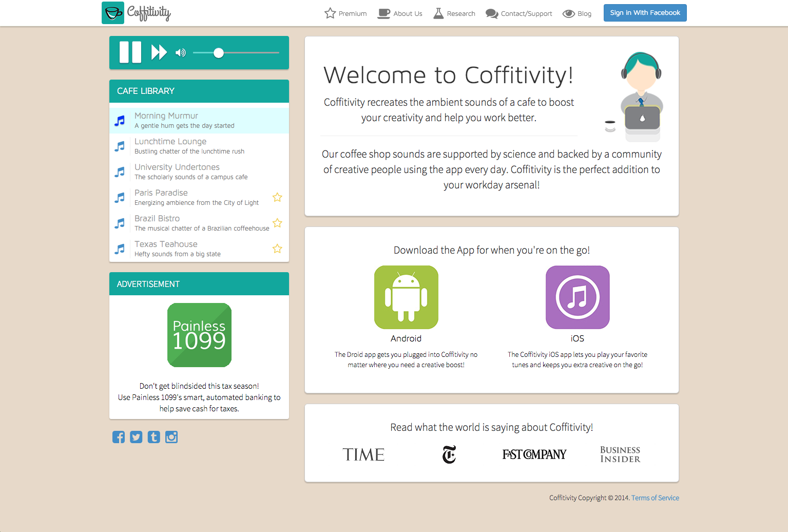The image size is (788, 532).
Task: Choose the Texas Teahouse track
Action: 199,249
